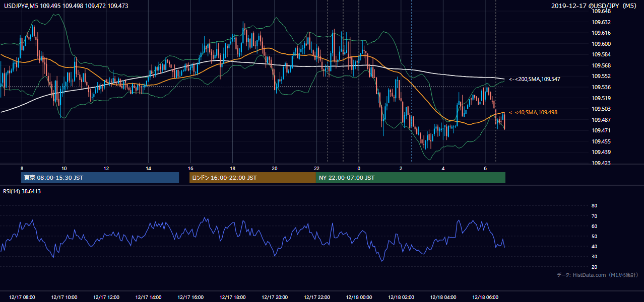
Task: Click price axis value 109.471
Action: (601, 130)
